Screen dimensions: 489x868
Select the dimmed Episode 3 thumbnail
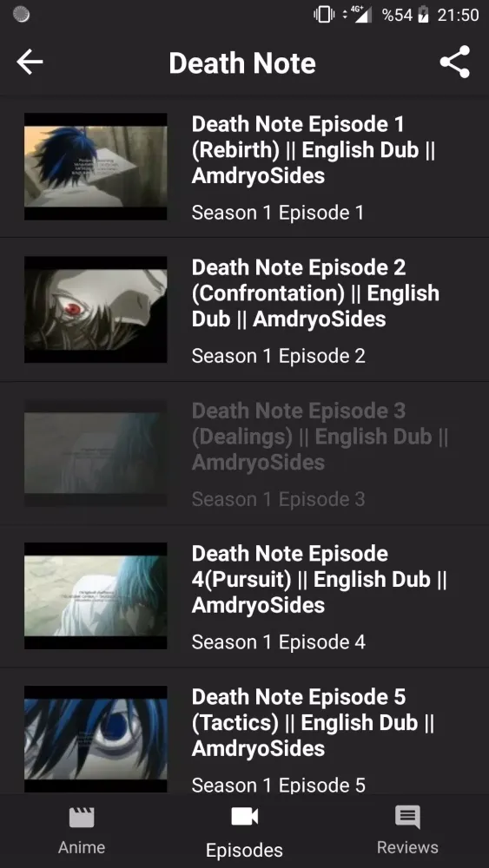pos(96,453)
